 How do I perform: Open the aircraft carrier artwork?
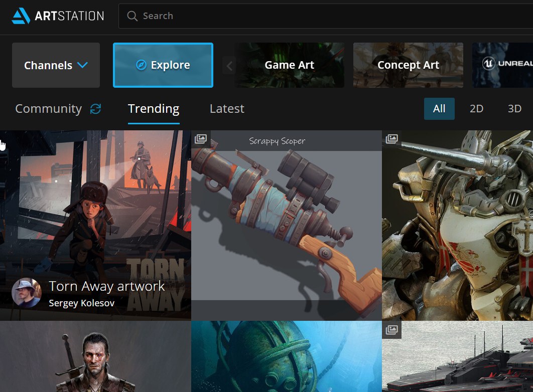pos(458,356)
